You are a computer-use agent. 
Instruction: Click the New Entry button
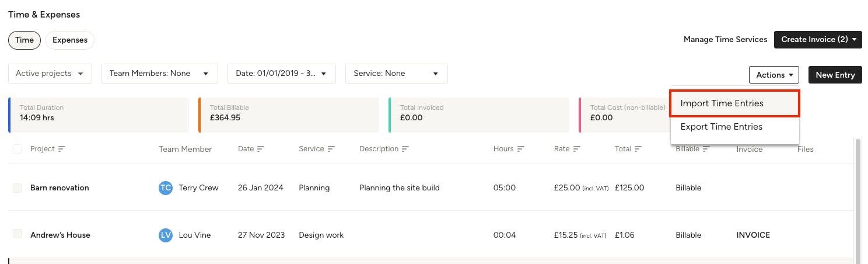[x=835, y=75]
